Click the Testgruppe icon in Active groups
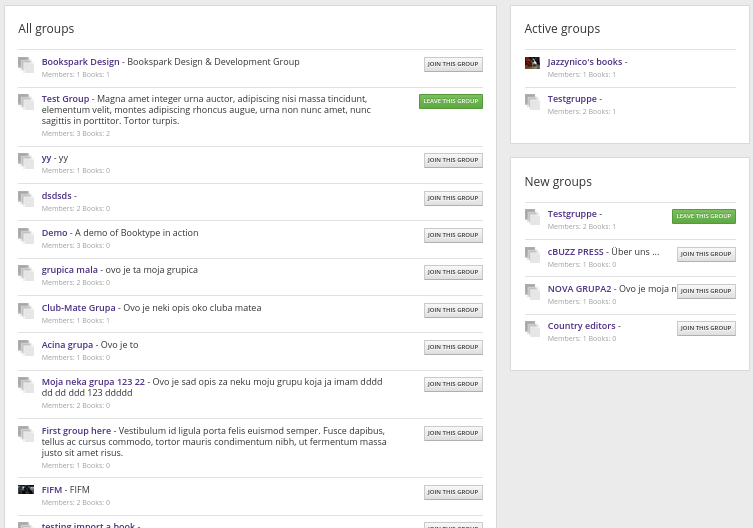The height and width of the screenshot is (528, 753). pyautogui.click(x=533, y=102)
